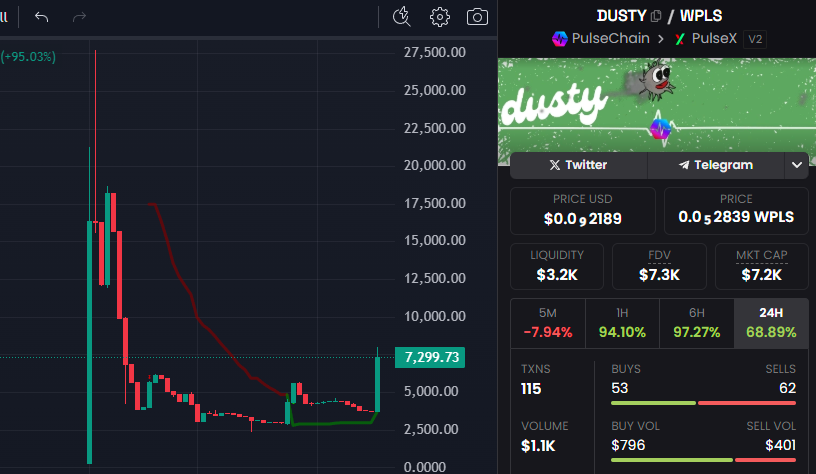The width and height of the screenshot is (816, 474).
Task: Click the PulseX logo icon
Action: (x=680, y=39)
